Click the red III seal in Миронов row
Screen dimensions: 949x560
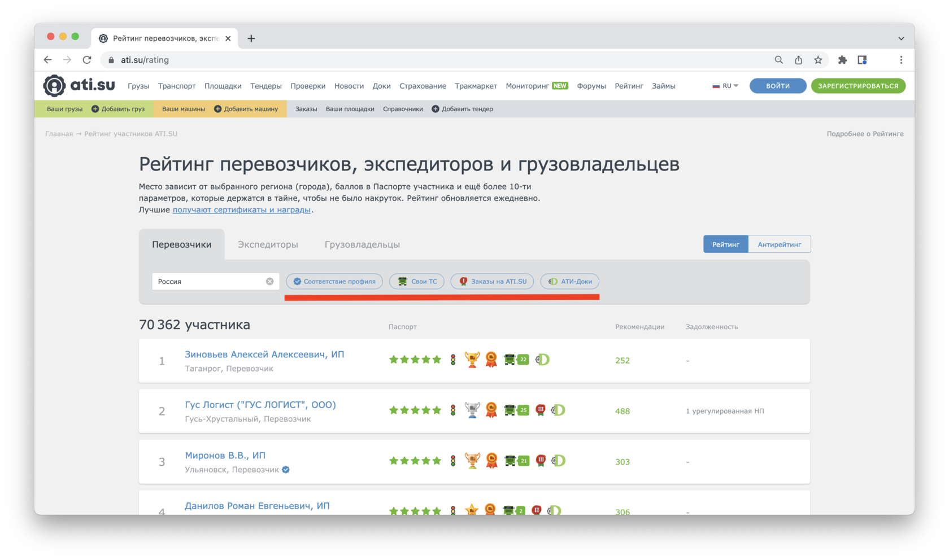pyautogui.click(x=541, y=461)
